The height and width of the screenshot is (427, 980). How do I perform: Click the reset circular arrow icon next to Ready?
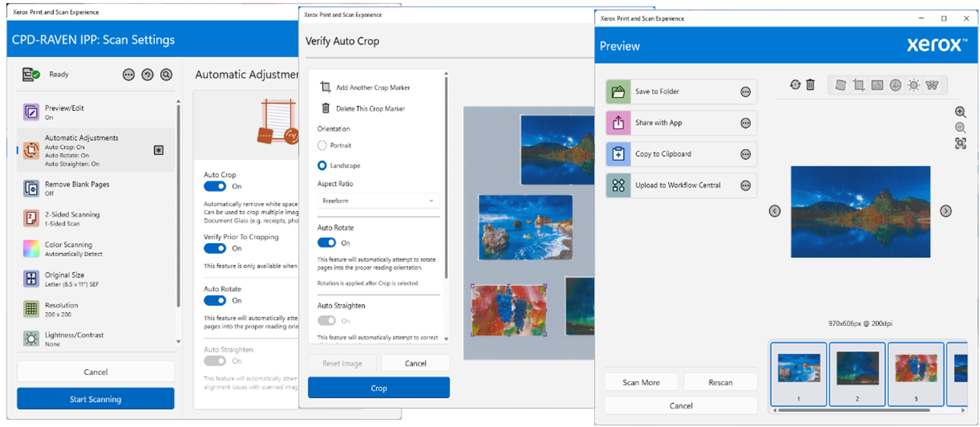[147, 75]
